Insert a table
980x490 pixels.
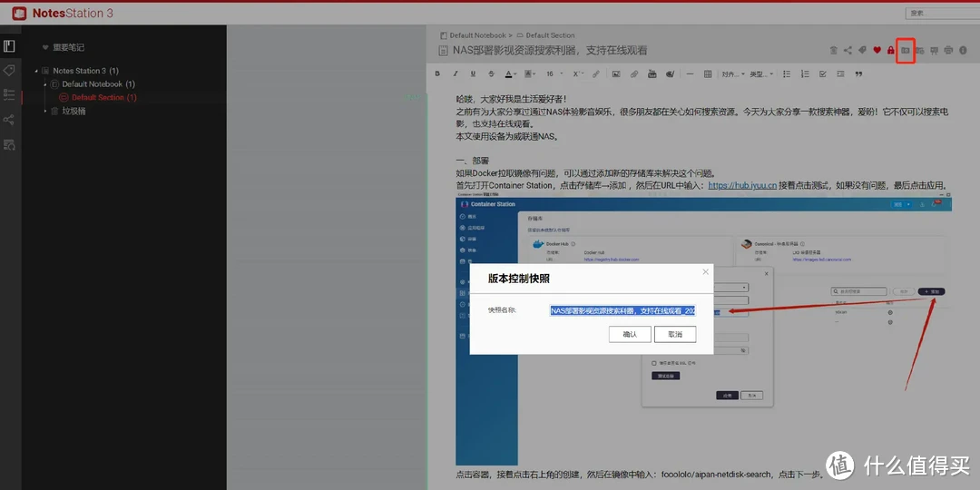(708, 73)
